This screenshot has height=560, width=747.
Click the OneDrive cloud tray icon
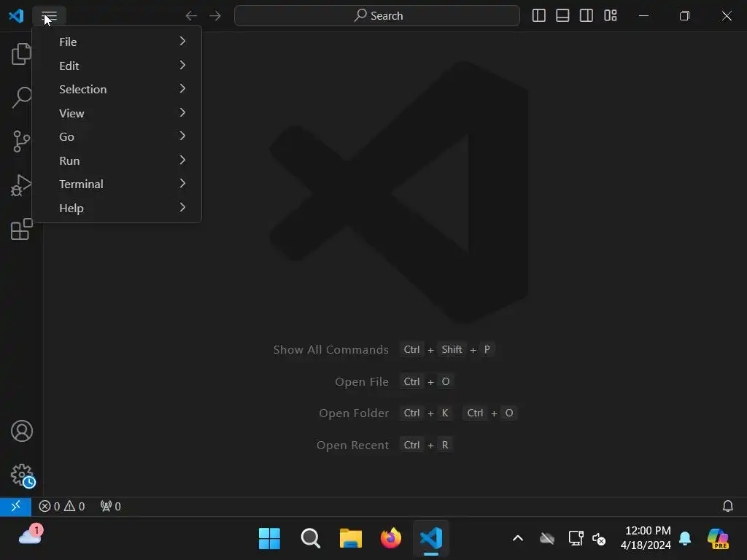tap(547, 539)
